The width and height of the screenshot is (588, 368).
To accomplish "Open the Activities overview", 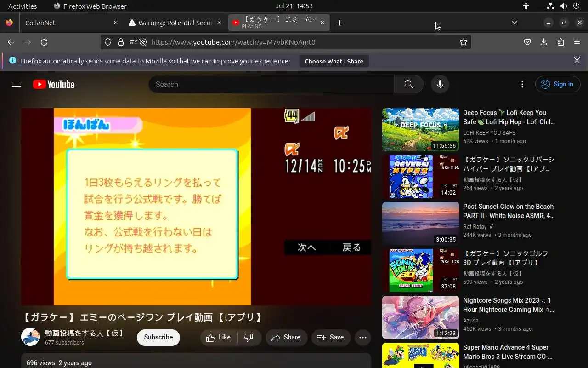I will 23,6.
